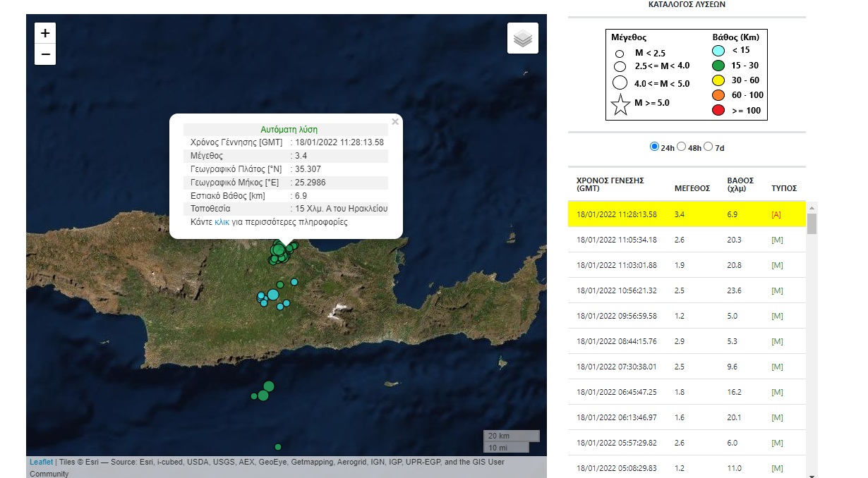Close the earthquake info popup
Screen dimensions: 868x478
point(395,122)
